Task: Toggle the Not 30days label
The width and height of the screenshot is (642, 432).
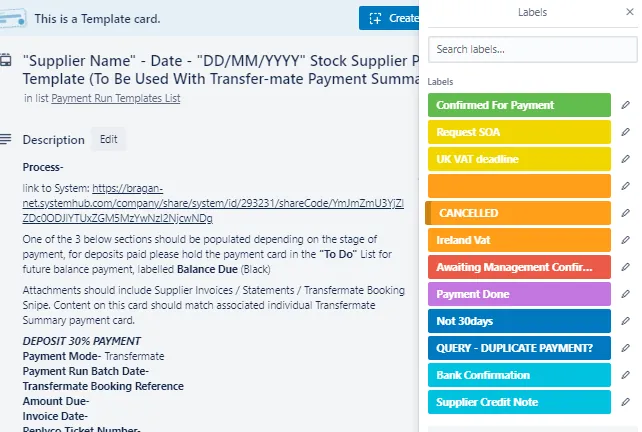Action: [519, 321]
